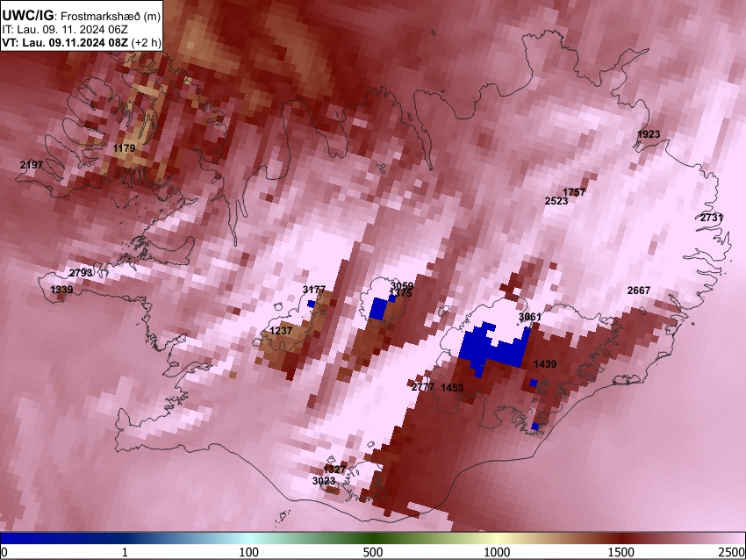Click the map value 1179
Viewport: 746px width, 560px height.
(124, 148)
